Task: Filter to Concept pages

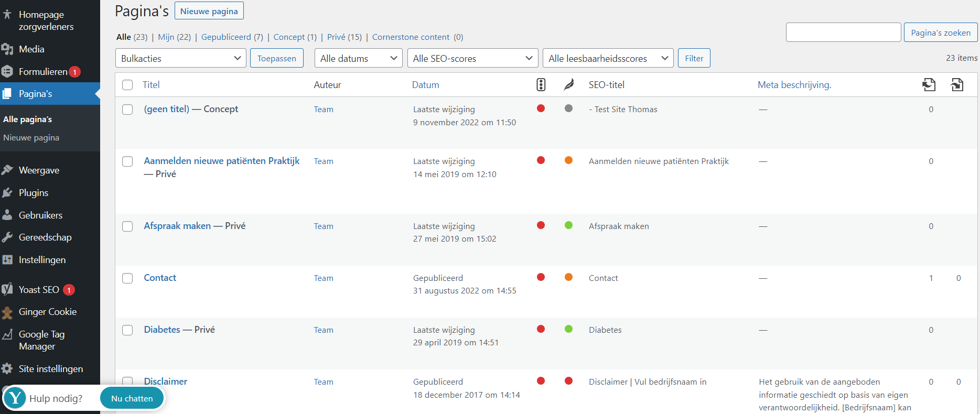Action: coord(295,37)
